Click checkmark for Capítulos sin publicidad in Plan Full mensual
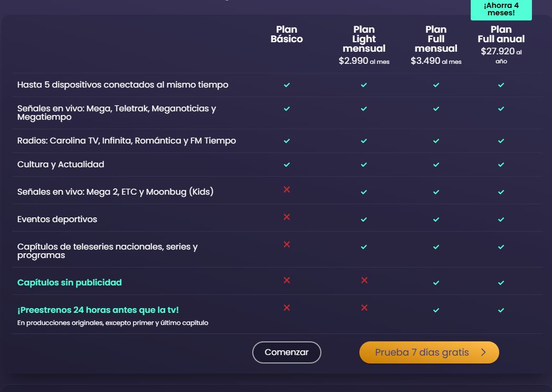 click(436, 283)
